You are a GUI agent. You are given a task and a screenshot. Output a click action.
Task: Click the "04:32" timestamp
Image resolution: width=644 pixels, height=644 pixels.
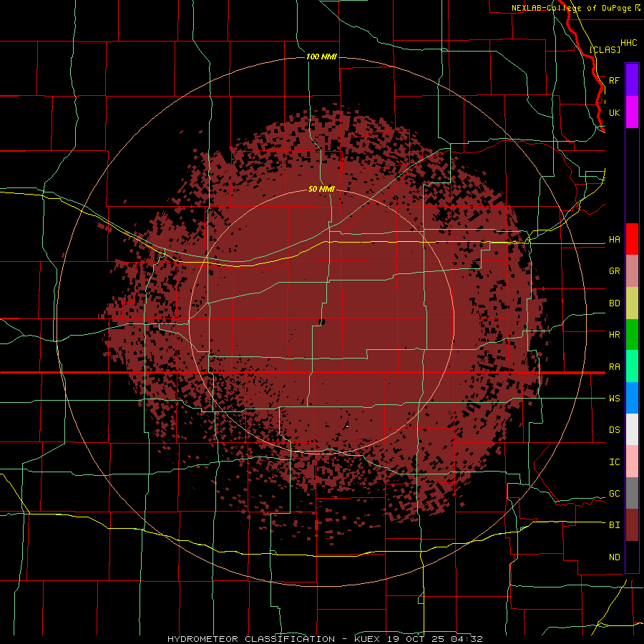click(466, 639)
